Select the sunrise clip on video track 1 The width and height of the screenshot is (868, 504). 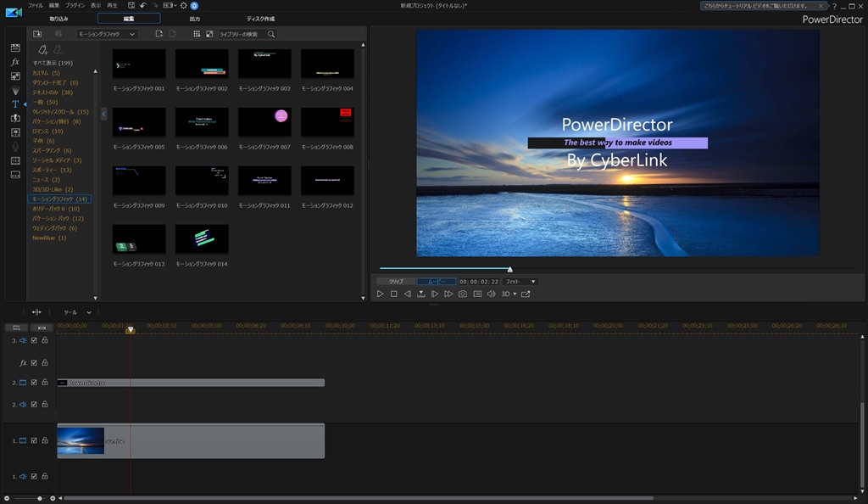coord(191,441)
